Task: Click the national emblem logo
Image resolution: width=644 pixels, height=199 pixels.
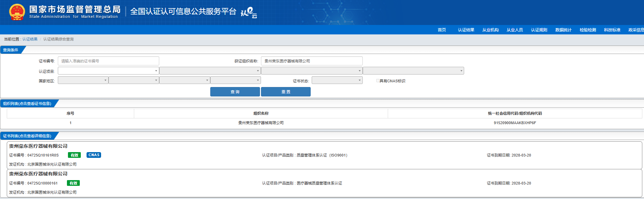Action: click(17, 12)
